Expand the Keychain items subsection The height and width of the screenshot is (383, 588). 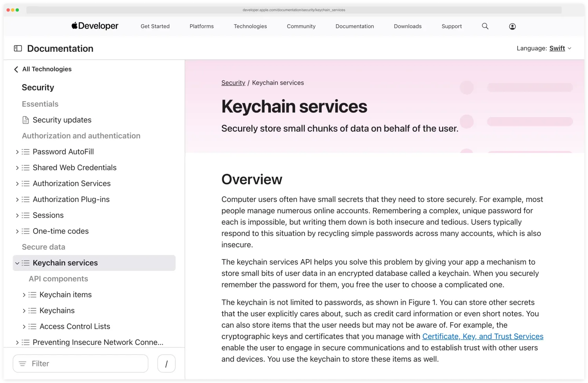point(24,295)
